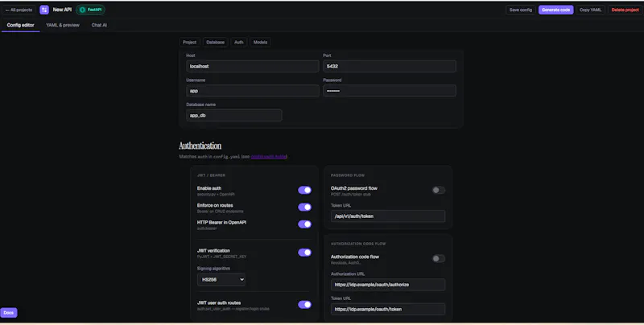Click the Save config button
The image size is (644, 325).
(520, 10)
